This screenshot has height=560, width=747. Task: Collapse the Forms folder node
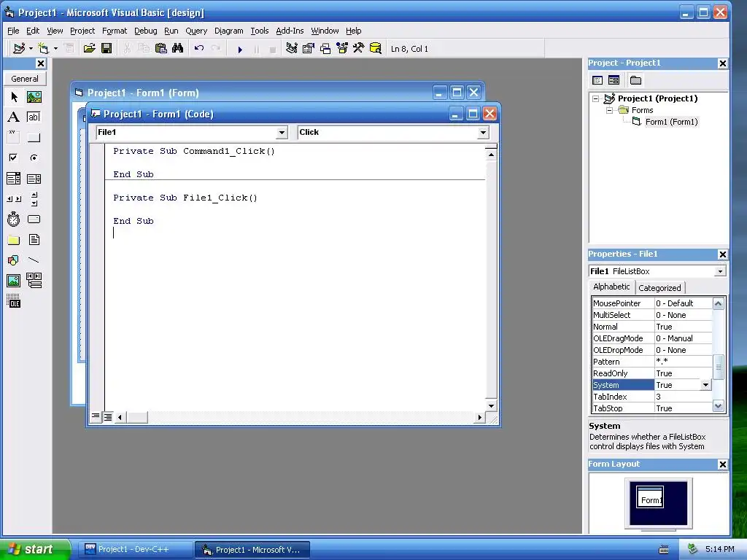[x=609, y=110]
